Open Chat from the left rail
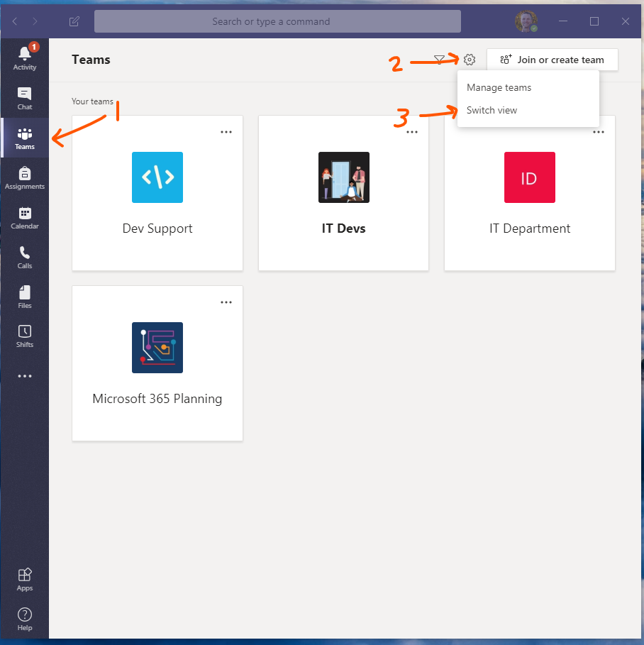Screen dimensions: 644x645 (25, 99)
